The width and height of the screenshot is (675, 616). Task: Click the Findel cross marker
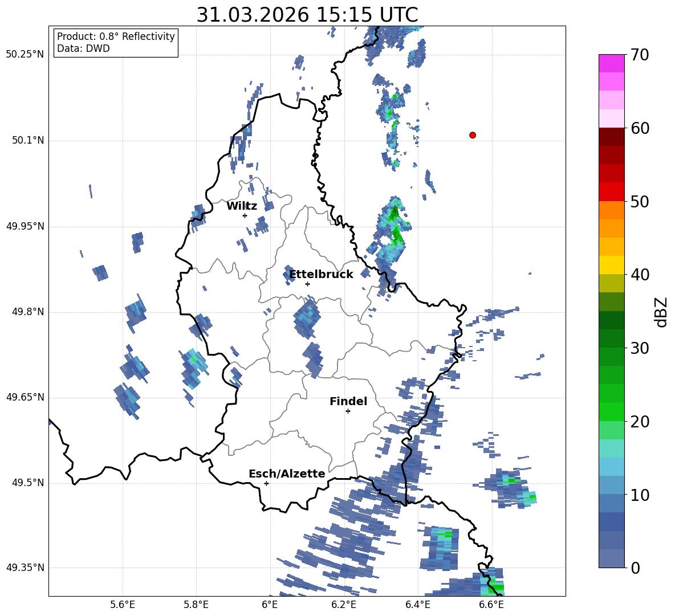pyautogui.click(x=348, y=411)
